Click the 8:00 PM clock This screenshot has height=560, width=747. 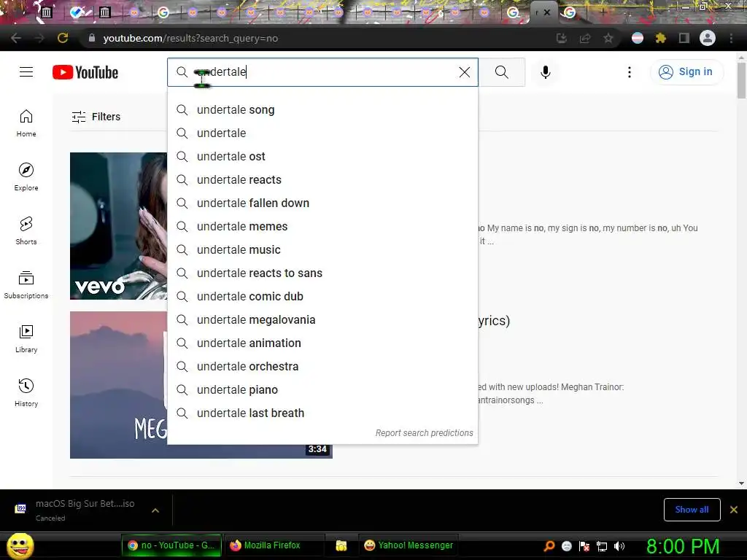pyautogui.click(x=683, y=546)
